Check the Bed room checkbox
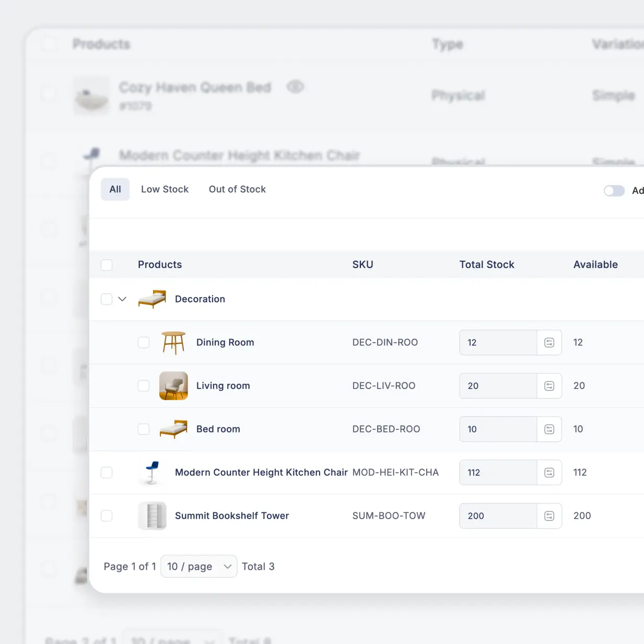Image resolution: width=644 pixels, height=644 pixels. click(x=144, y=429)
